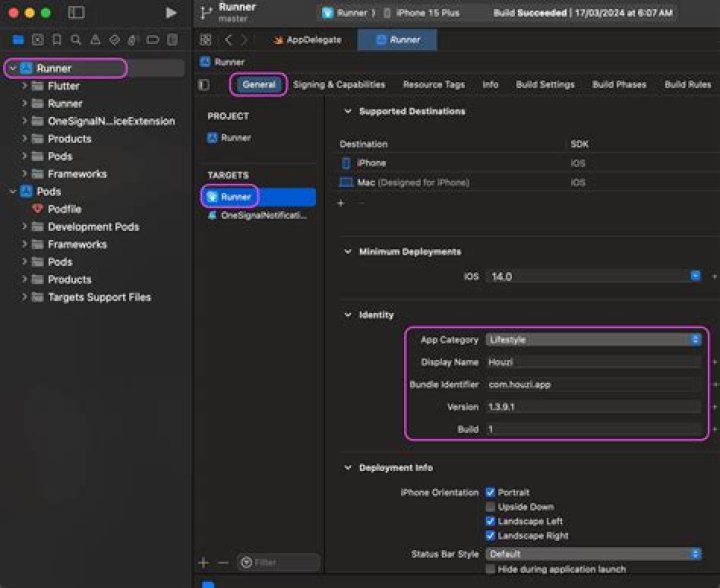Add a new target with plus button
The width and height of the screenshot is (720, 588).
204,562
